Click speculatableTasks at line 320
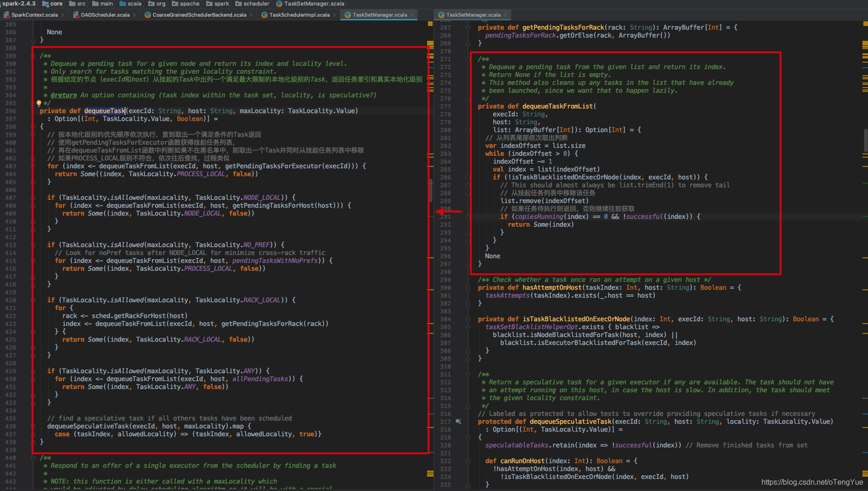The height and width of the screenshot is (491, 868). pyautogui.click(x=517, y=445)
